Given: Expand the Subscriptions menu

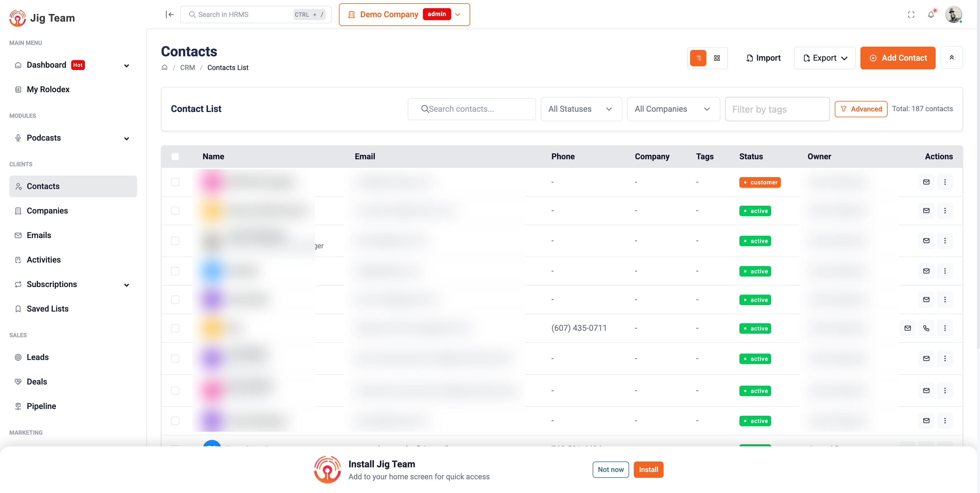Looking at the screenshot, I should click(x=52, y=284).
